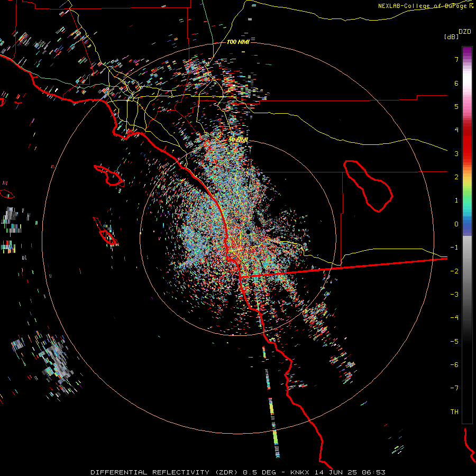Click the 4 value on color scale
476x476 pixels.
click(x=456, y=130)
